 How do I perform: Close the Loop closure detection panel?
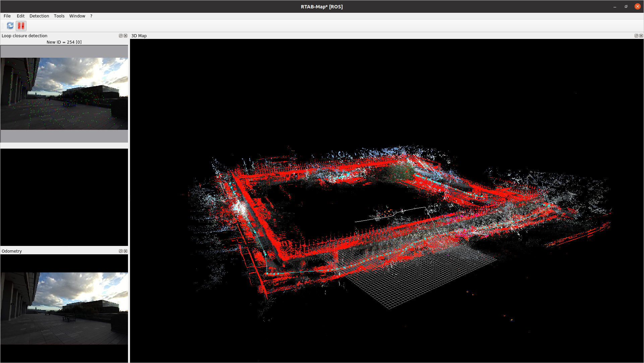click(x=126, y=36)
